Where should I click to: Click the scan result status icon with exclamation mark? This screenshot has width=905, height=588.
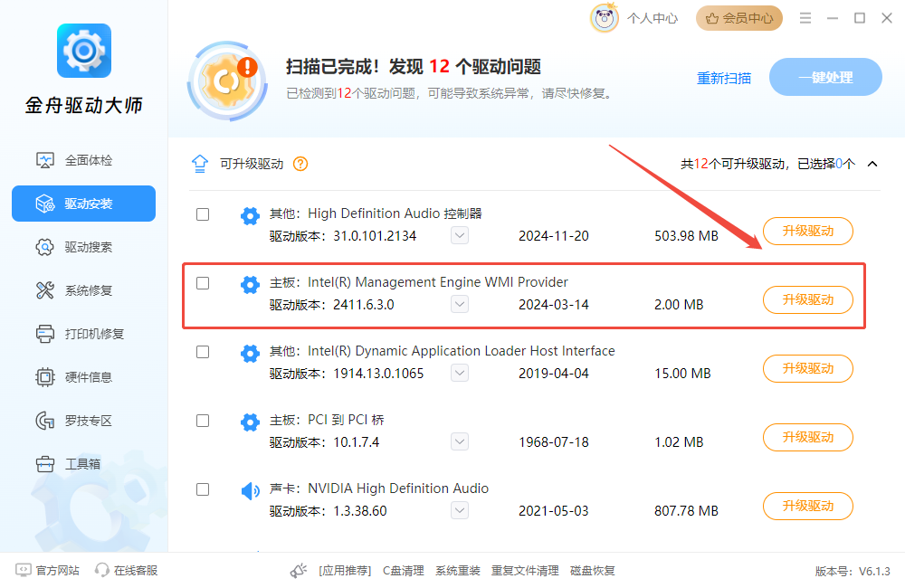(227, 81)
